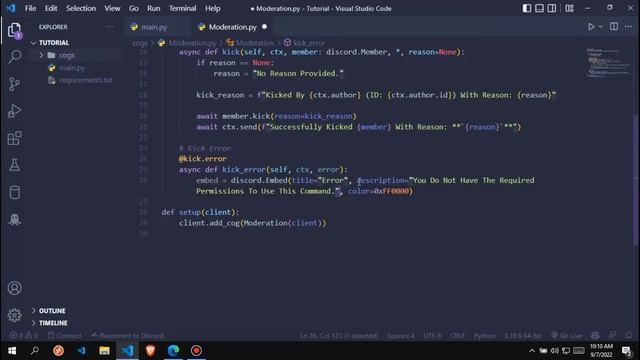640x360 pixels.
Task: Open Python language mode selector
Action: [484, 336]
